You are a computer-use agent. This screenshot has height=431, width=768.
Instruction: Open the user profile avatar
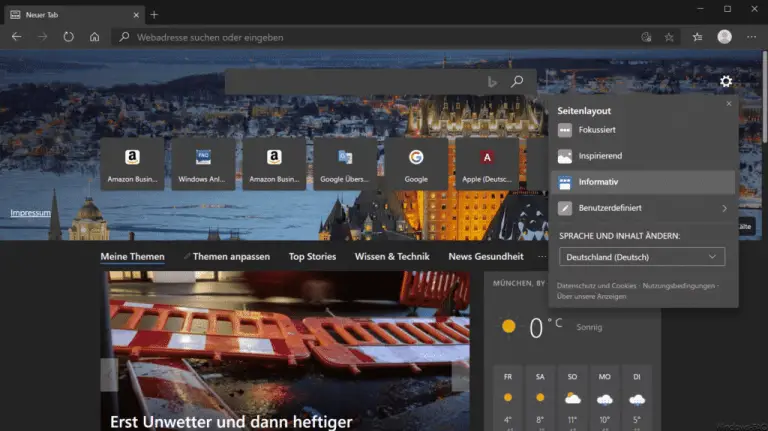click(x=724, y=37)
